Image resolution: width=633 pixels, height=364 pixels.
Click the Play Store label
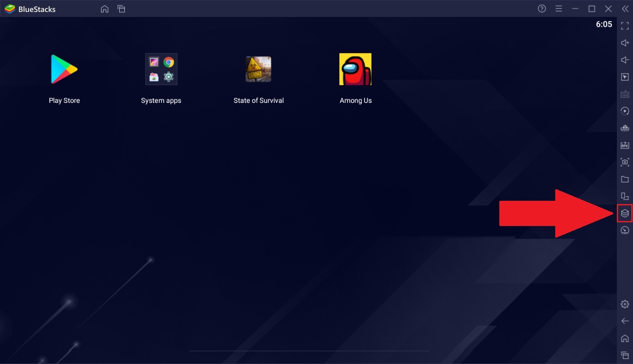(x=65, y=101)
